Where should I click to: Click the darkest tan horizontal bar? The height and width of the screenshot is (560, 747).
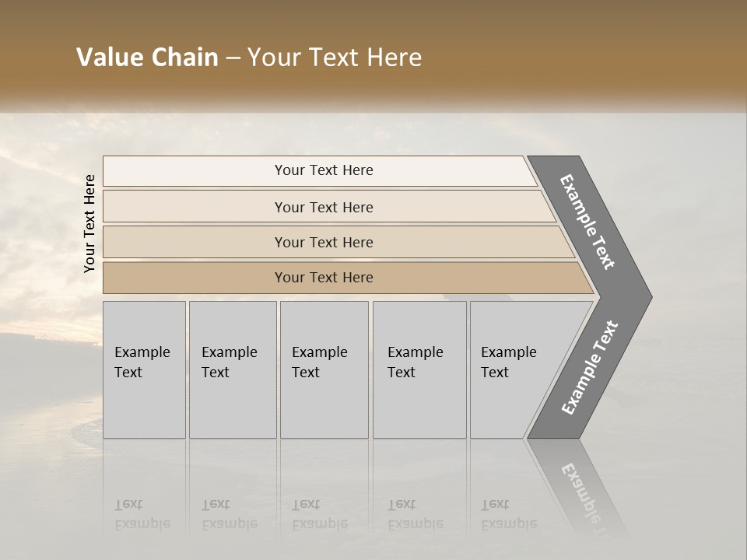click(x=323, y=278)
